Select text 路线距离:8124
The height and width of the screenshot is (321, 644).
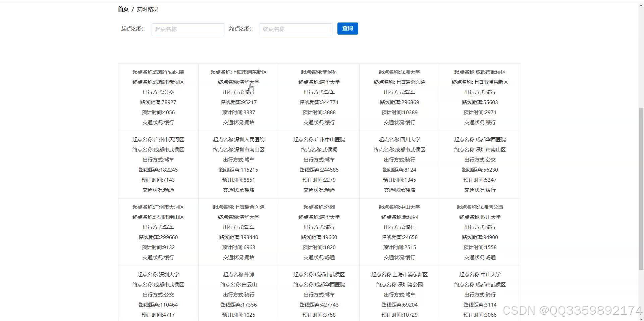coord(399,170)
